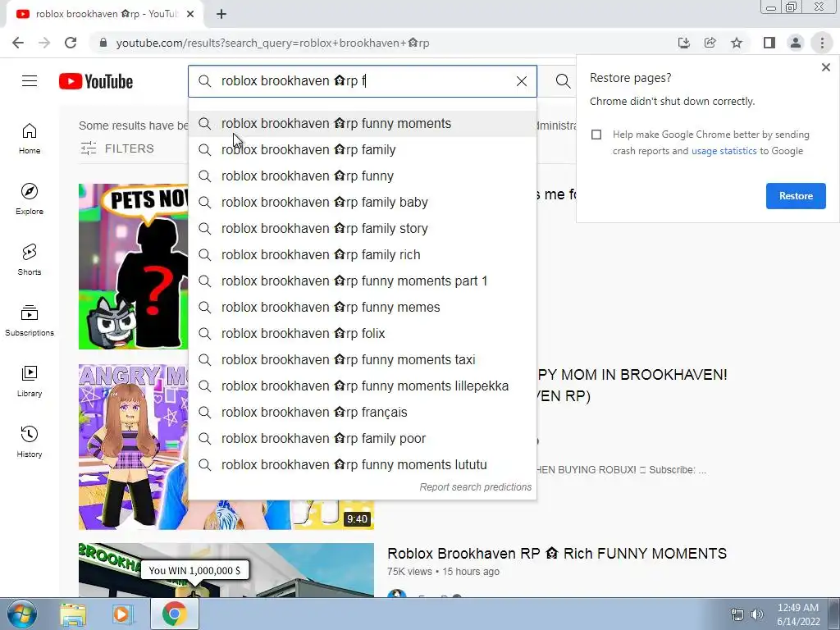The image size is (840, 630).
Task: Open Home in the sidebar
Action: tap(30, 139)
